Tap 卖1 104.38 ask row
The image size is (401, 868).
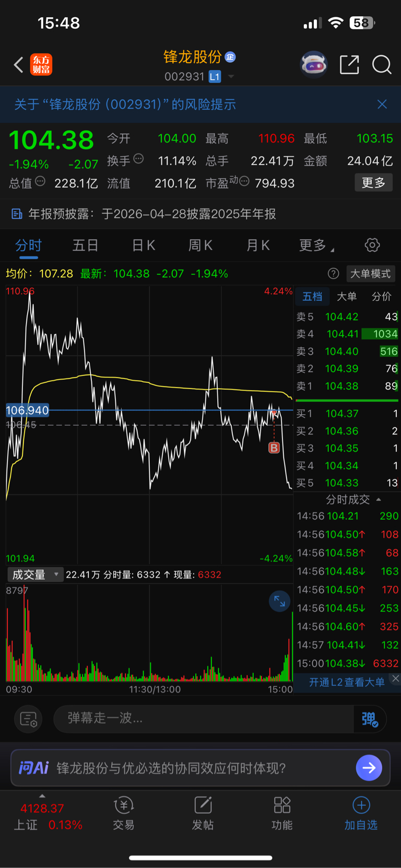(347, 386)
